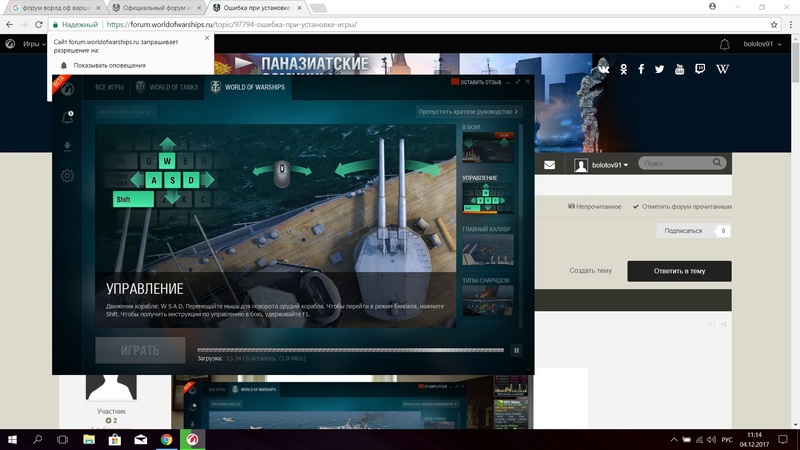
Task: Open Twitch social icon
Action: [x=700, y=69]
